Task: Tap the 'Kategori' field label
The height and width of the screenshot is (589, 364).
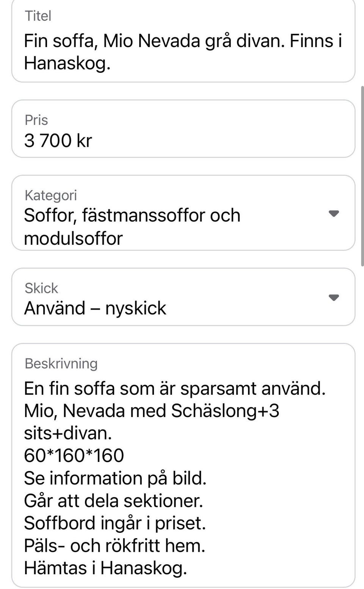Action: [51, 195]
